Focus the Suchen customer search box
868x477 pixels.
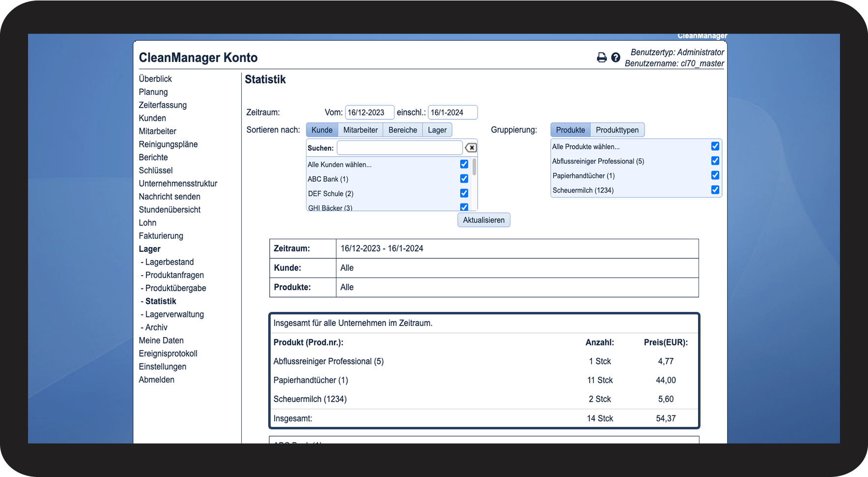[399, 148]
